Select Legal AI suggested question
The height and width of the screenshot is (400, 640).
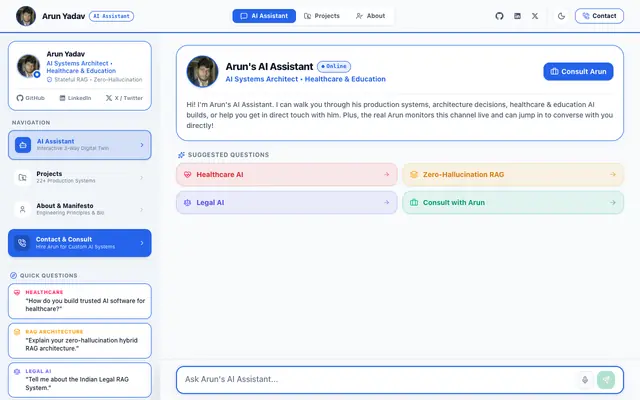(287, 202)
